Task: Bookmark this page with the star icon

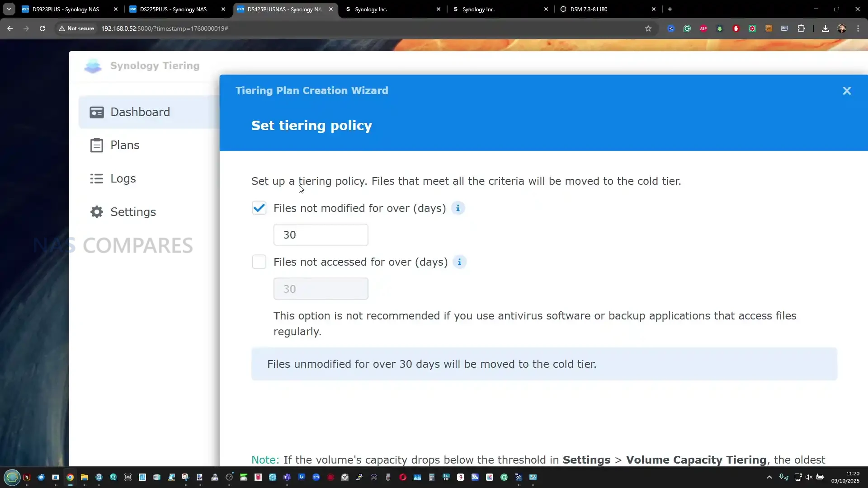Action: [x=648, y=28]
